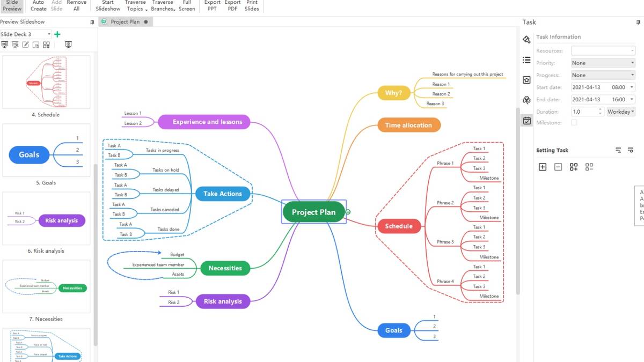Increase Duration using the stepper arrow
The height and width of the screenshot is (362, 644).
pos(600,109)
